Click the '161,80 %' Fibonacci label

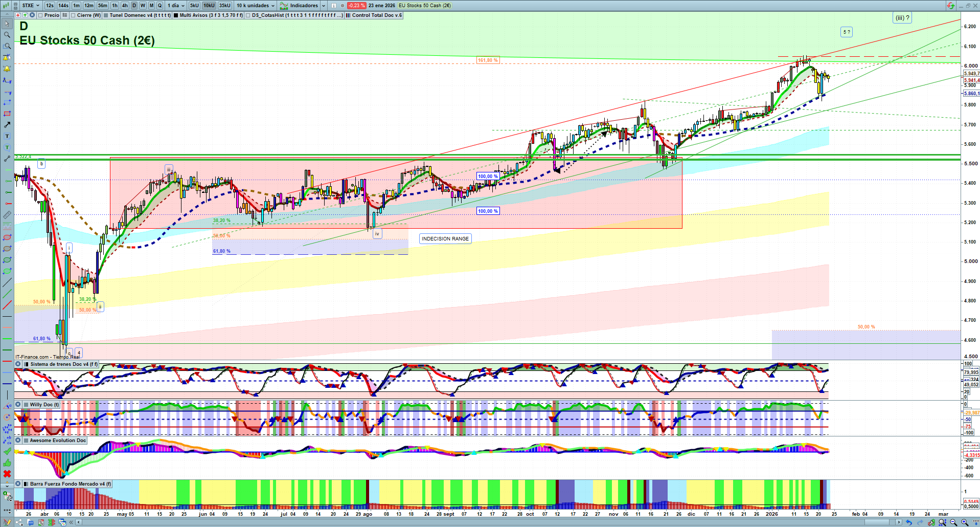pyautogui.click(x=488, y=60)
